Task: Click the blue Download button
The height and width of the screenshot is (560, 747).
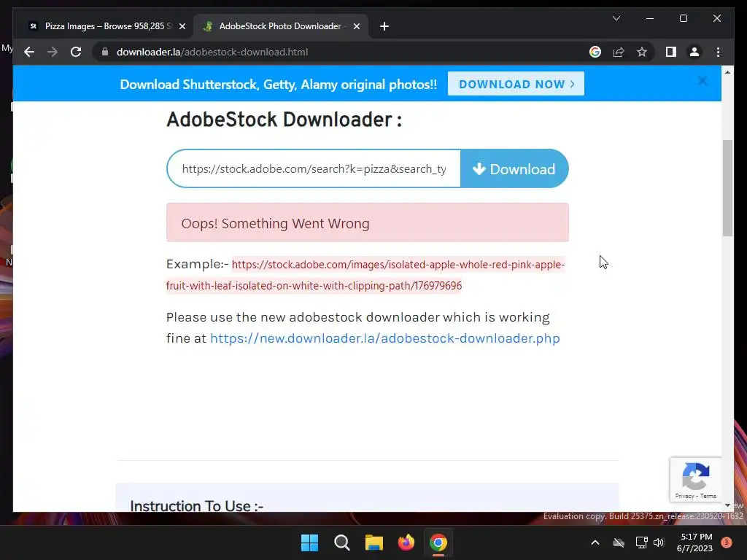Action: 514,168
